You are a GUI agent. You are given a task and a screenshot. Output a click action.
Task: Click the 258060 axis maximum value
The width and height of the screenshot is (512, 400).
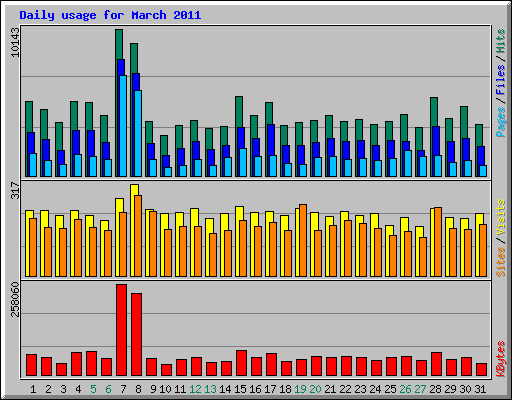point(15,299)
